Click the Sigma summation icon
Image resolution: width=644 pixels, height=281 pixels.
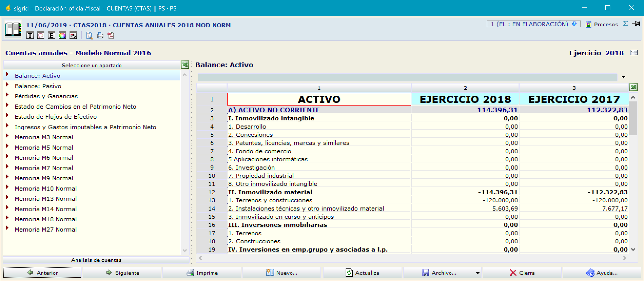pos(626,24)
